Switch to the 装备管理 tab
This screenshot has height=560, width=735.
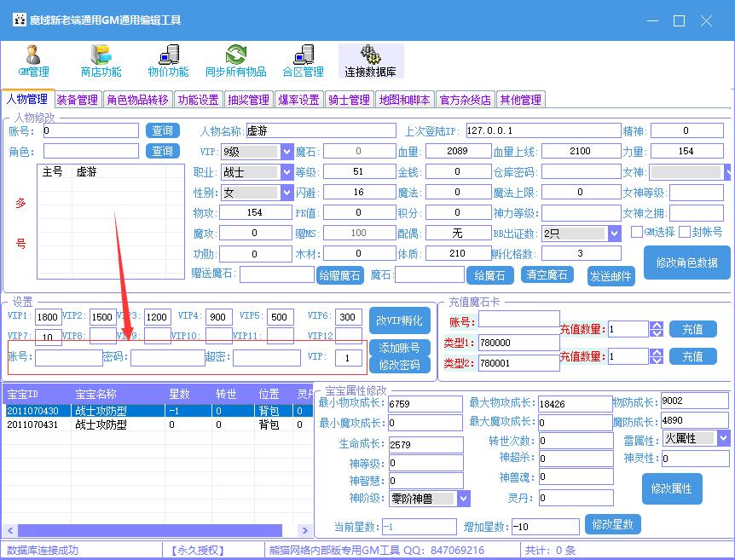tap(77, 99)
